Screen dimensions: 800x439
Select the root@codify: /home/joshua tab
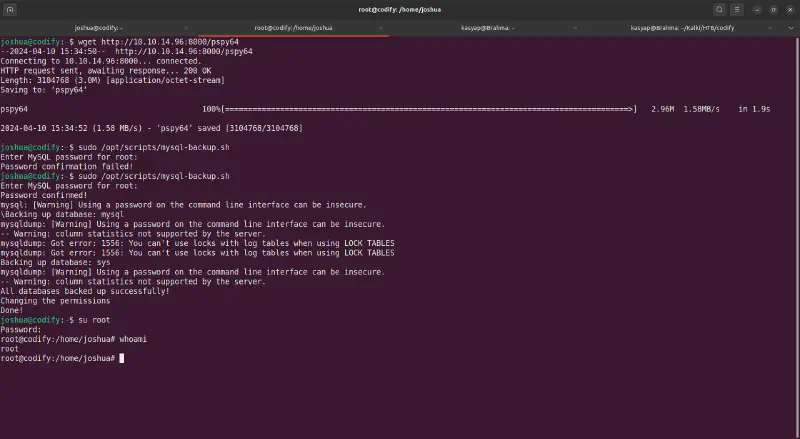(x=297, y=28)
